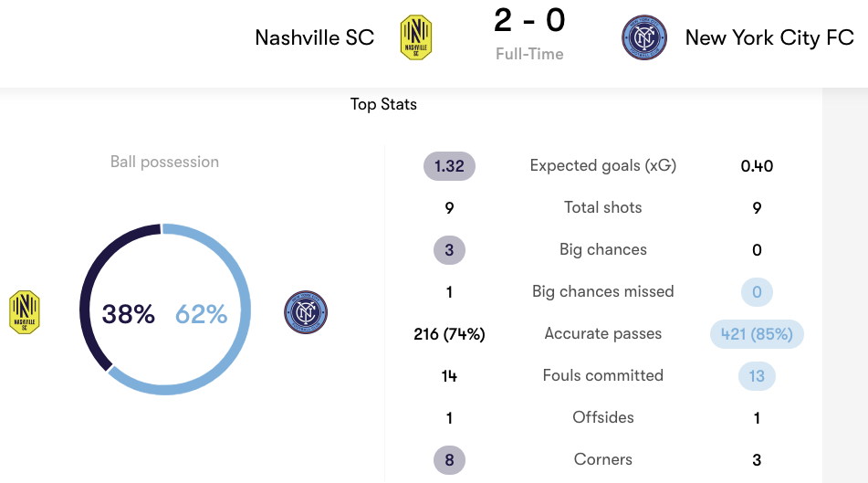Click NYCFC crest beside possession chart
The width and height of the screenshot is (868, 483).
coord(306,312)
